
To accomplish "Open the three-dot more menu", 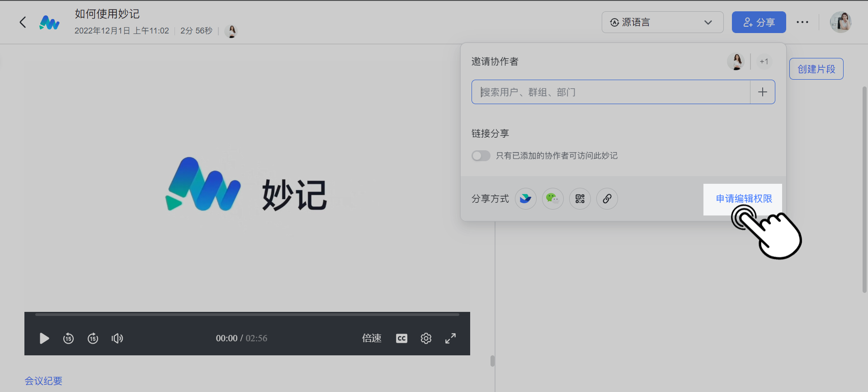I will click(802, 22).
